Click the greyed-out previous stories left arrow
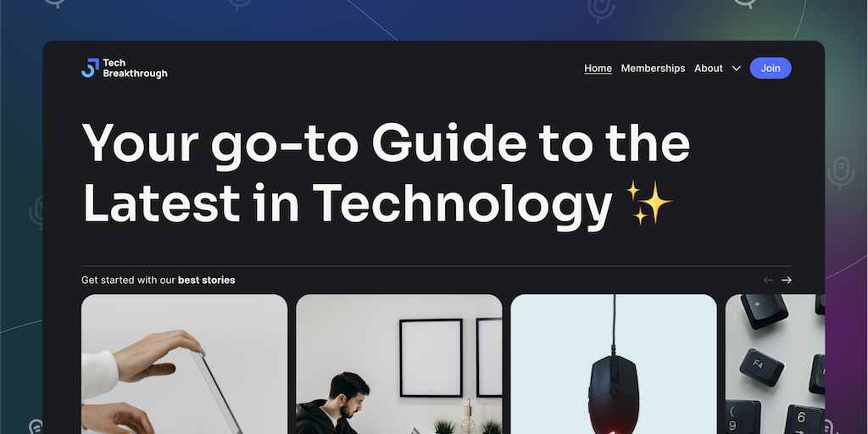This screenshot has height=434, width=868. point(768,280)
